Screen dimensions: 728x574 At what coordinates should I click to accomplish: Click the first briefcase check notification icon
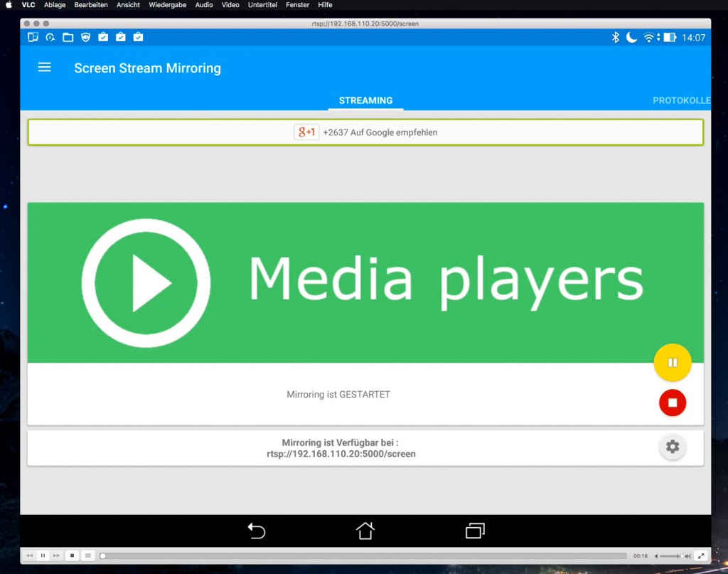point(103,37)
